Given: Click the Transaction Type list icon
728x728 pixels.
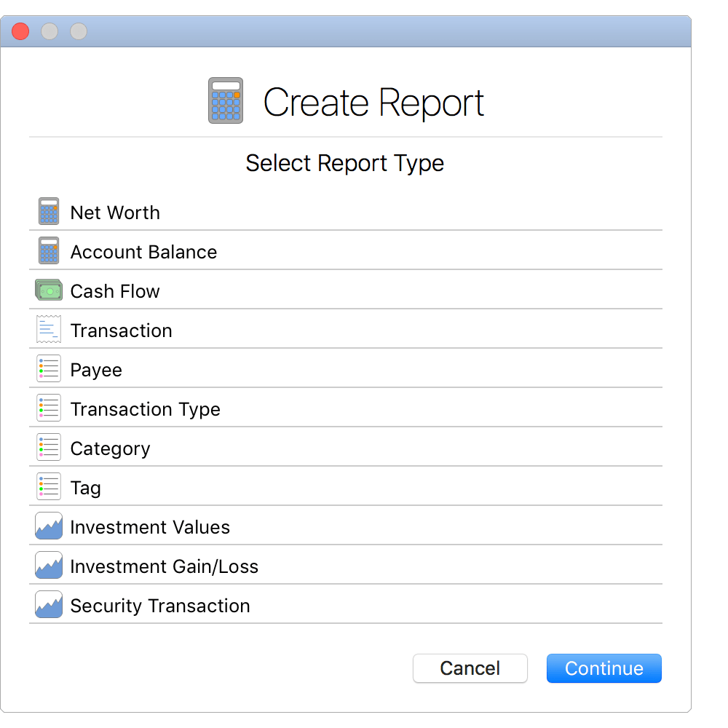Looking at the screenshot, I should pyautogui.click(x=48, y=408).
